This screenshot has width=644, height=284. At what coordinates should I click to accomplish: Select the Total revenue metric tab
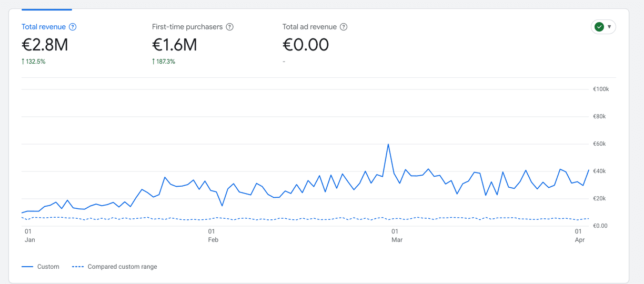pos(44,27)
